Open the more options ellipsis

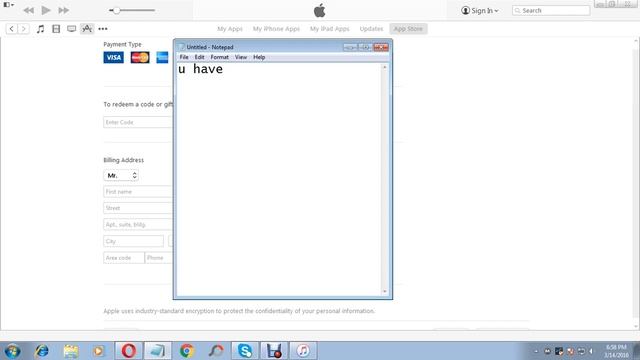click(103, 29)
